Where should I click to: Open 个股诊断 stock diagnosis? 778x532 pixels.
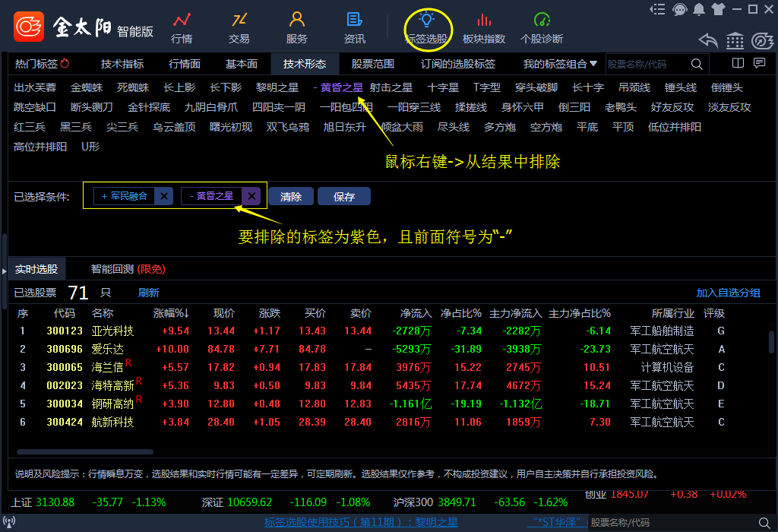(x=542, y=27)
